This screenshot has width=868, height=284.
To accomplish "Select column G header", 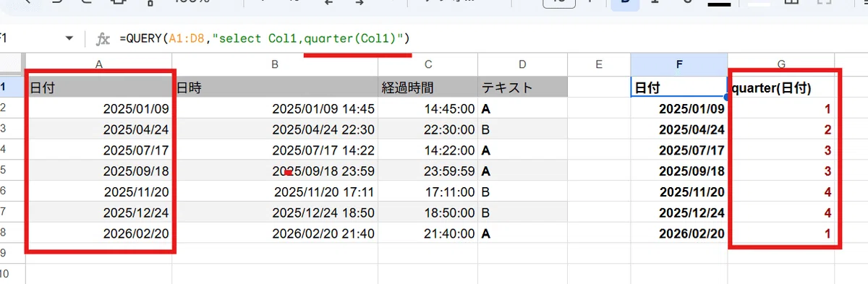I will [x=781, y=64].
